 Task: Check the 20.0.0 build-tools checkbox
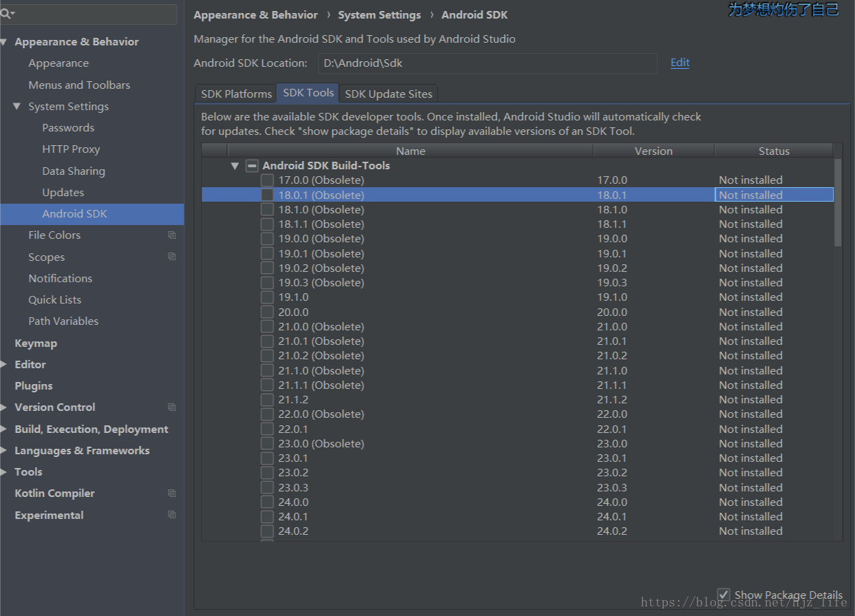(x=267, y=312)
